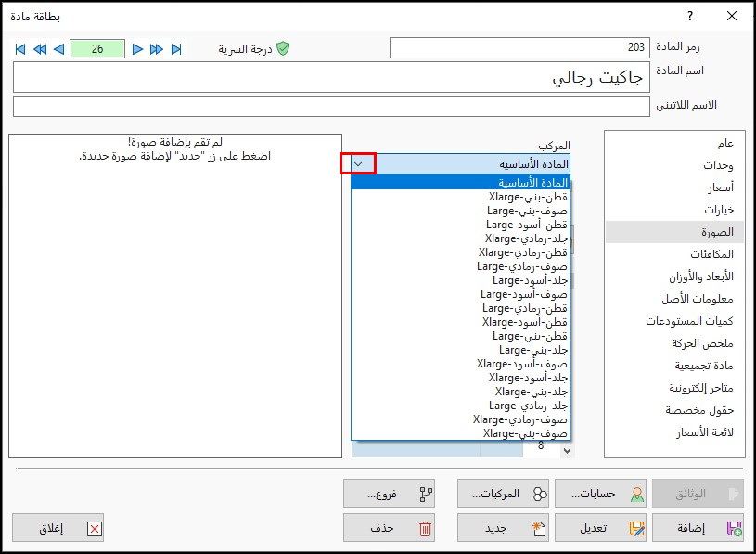The width and height of the screenshot is (756, 554).
Task: Open the لائحة الأسعار tab
Action: [674, 432]
